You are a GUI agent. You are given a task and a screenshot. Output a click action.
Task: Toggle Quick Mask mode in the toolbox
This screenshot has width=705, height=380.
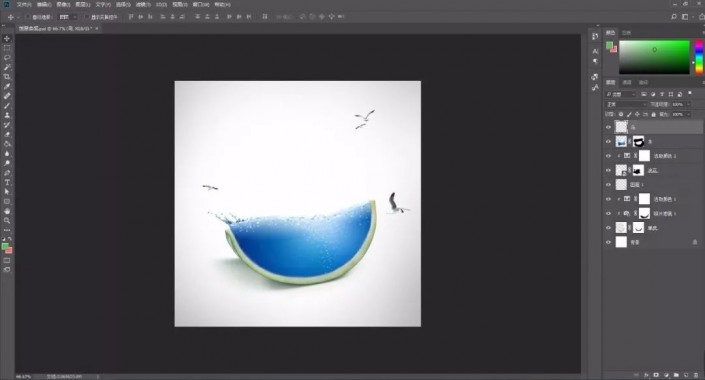pyautogui.click(x=7, y=260)
